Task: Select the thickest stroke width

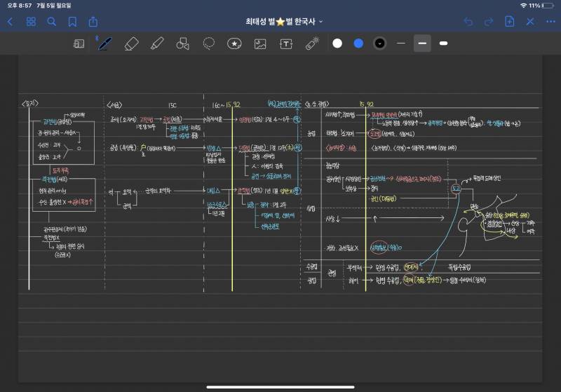Action: click(443, 43)
